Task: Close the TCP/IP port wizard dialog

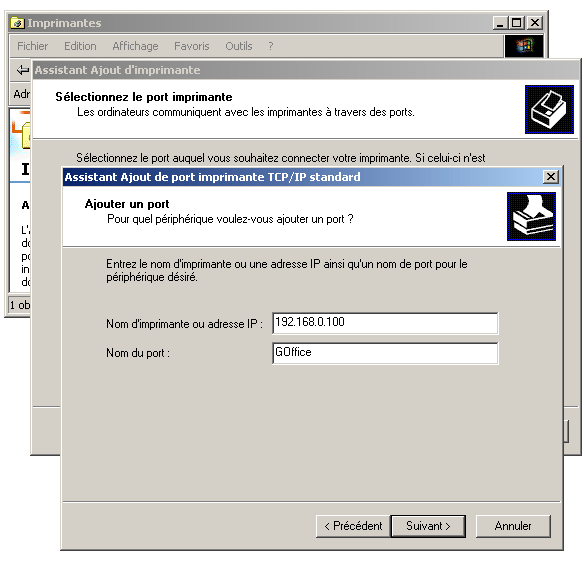Action: pyautogui.click(x=551, y=177)
